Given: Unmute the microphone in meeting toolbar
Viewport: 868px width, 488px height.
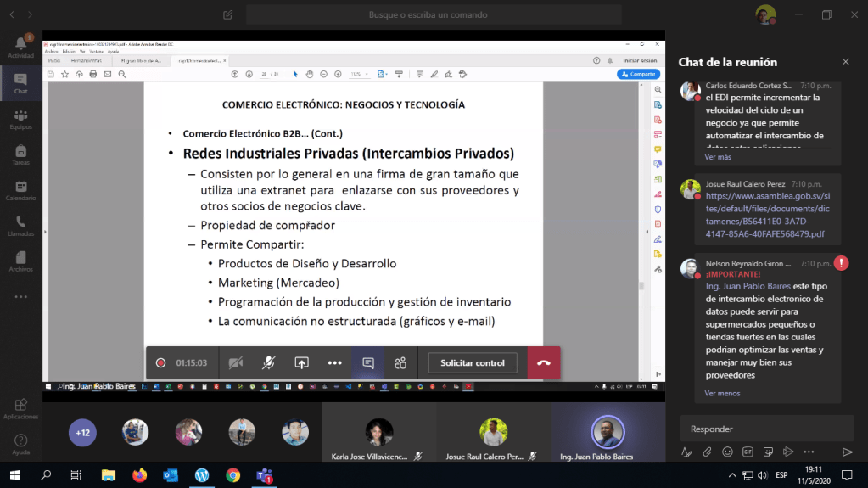Looking at the screenshot, I should click(x=268, y=362).
